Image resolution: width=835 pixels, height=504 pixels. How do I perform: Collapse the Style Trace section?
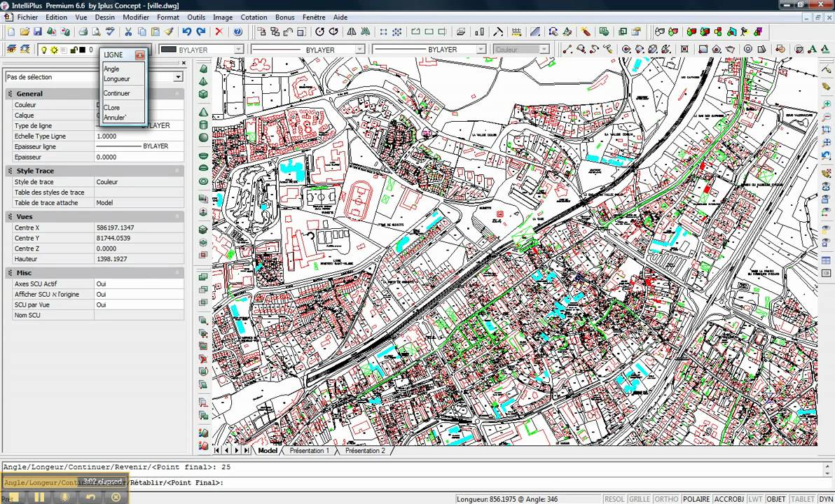177,171
